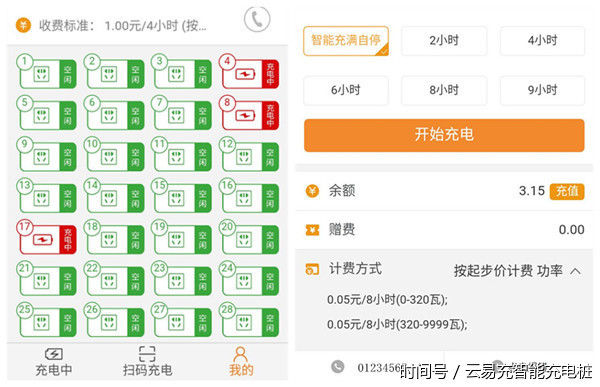Select idle socket number 18
Screen dimensions: 600x387
click(114, 237)
